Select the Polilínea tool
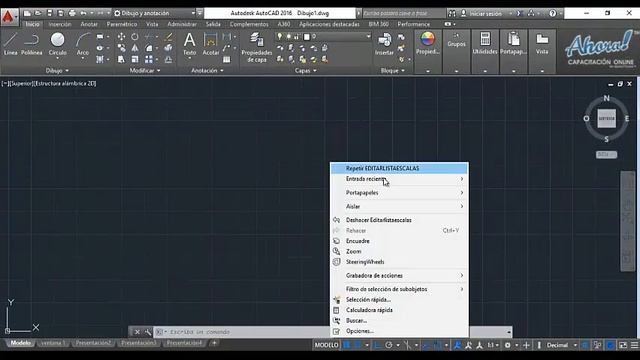The height and width of the screenshot is (360, 640). click(31, 44)
